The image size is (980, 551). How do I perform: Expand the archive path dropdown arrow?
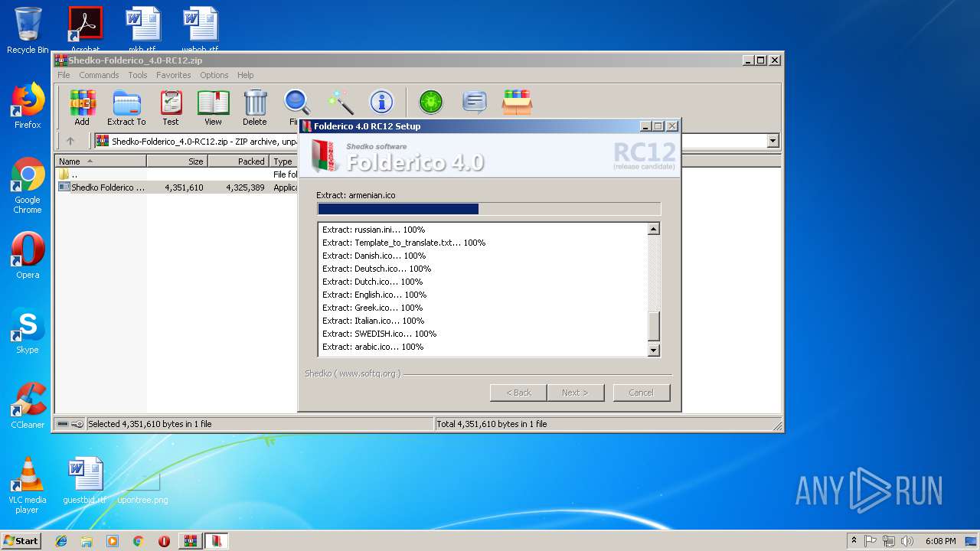(x=773, y=141)
